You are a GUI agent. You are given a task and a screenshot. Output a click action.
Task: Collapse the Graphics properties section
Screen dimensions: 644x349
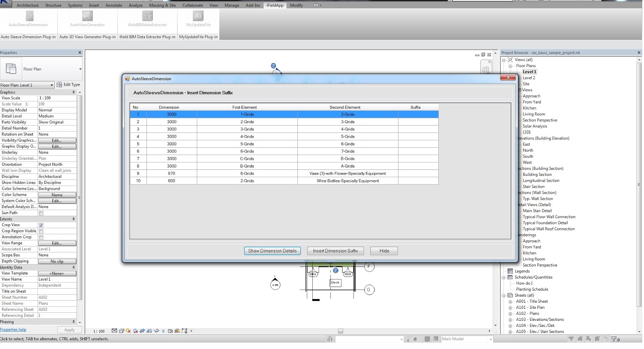point(74,92)
